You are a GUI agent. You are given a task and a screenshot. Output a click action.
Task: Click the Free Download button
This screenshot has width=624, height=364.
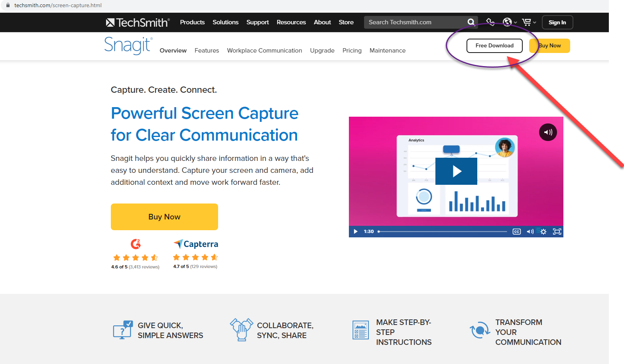click(494, 46)
